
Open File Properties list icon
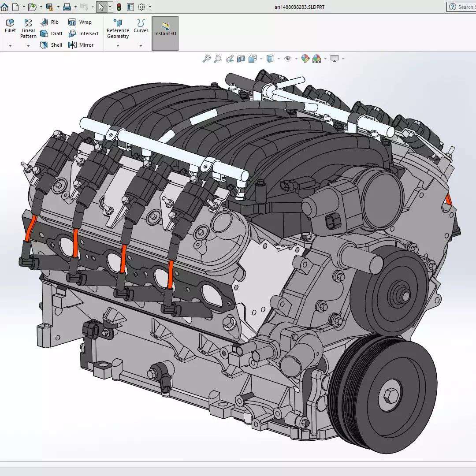pyautogui.click(x=130, y=7)
